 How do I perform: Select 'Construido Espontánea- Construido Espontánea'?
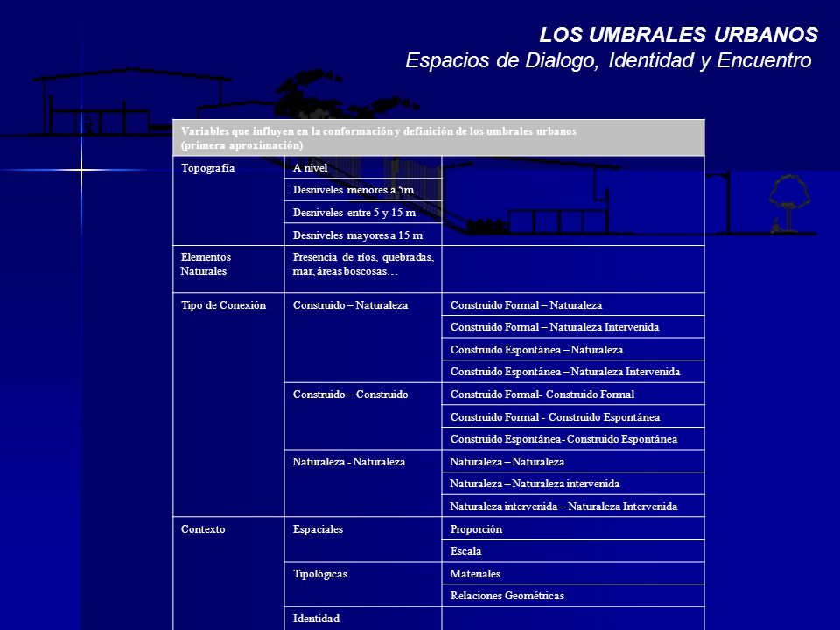[573, 438]
